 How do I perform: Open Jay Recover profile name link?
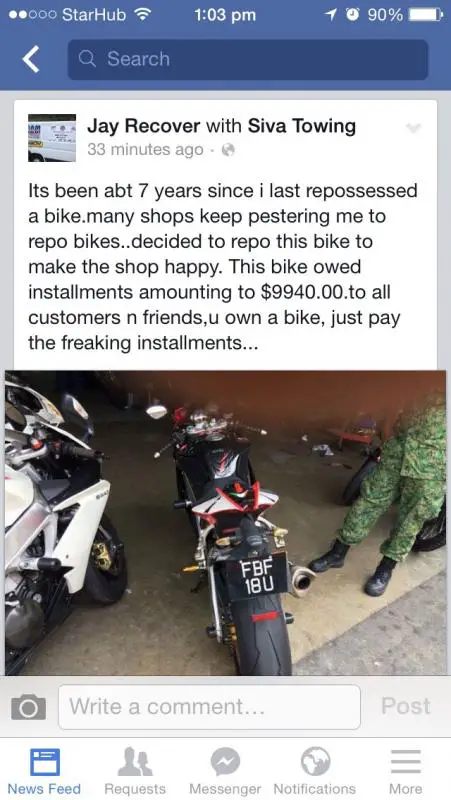coord(143,126)
